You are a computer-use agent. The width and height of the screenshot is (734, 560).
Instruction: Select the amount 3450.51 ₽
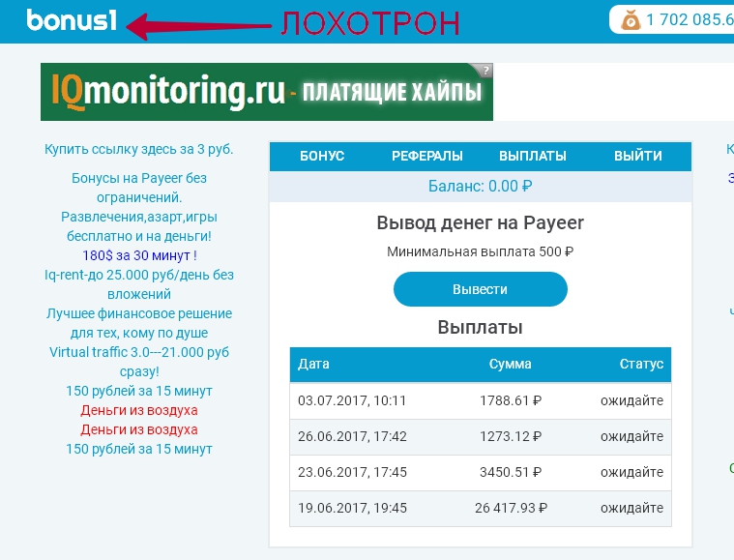point(511,472)
